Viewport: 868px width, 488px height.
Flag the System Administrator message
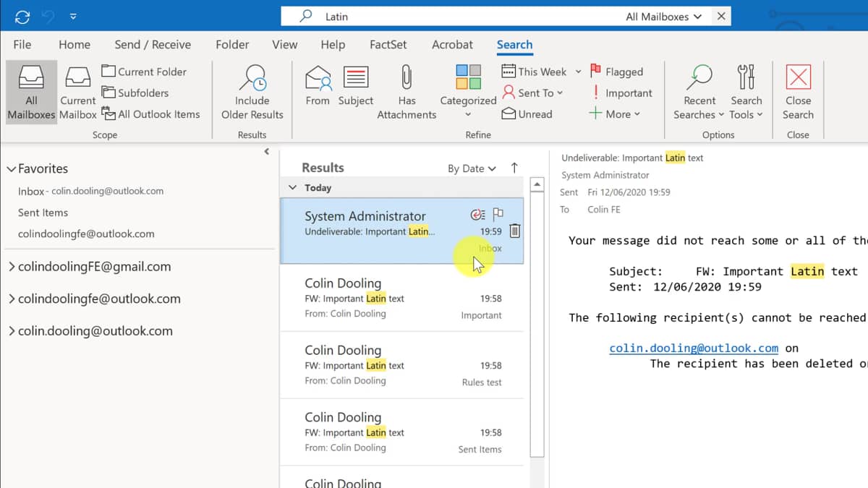(498, 214)
